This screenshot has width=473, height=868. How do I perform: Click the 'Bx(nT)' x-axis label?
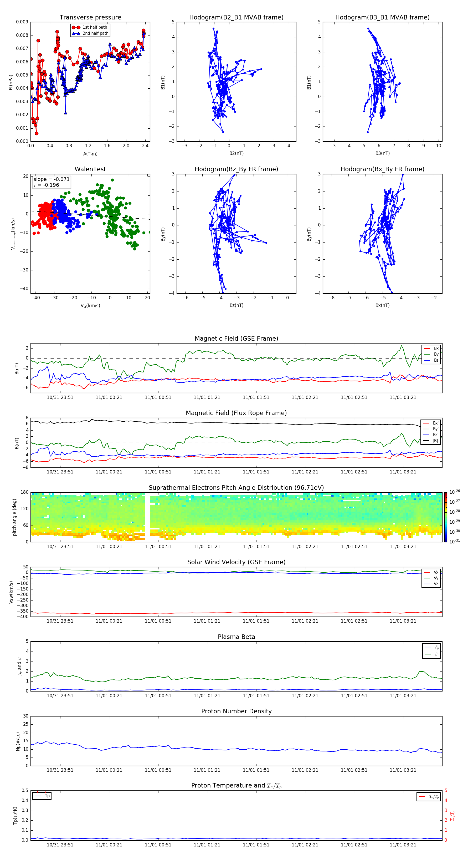[382, 305]
